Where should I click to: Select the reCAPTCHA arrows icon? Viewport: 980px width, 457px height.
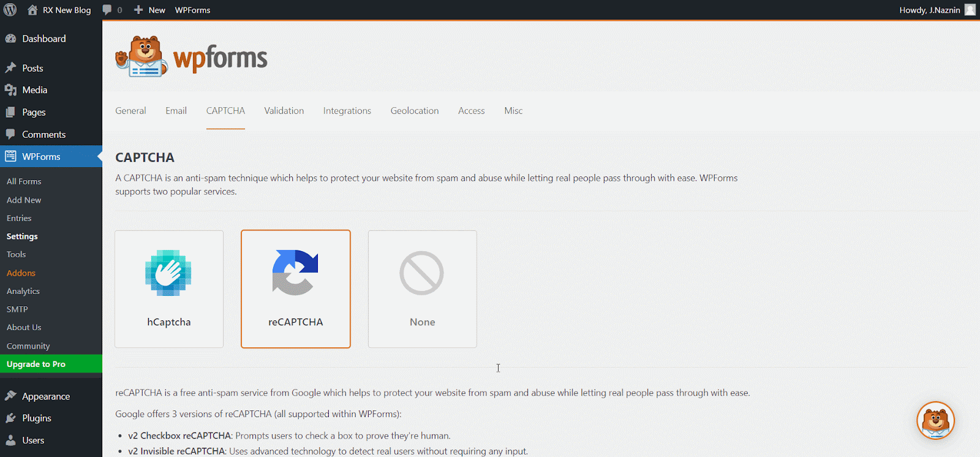pyautogui.click(x=295, y=273)
